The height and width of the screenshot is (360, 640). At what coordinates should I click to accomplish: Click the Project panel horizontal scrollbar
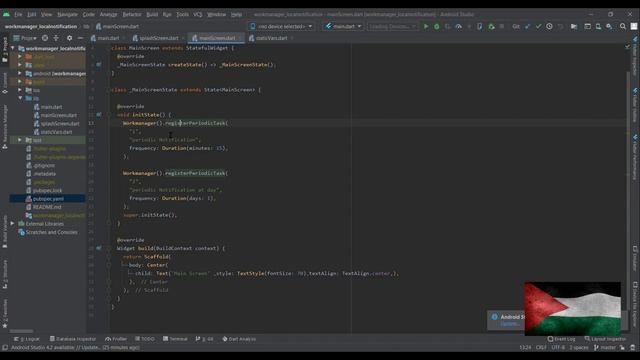[x=21, y=331]
